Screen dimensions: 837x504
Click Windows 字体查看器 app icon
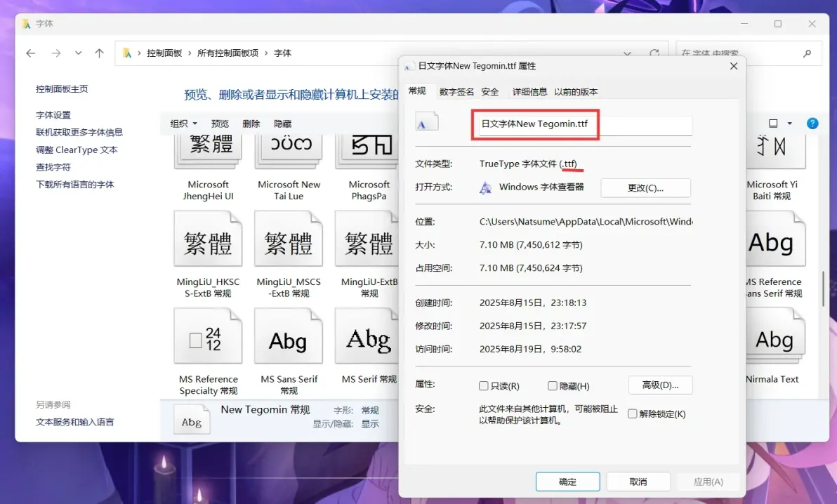coord(486,187)
